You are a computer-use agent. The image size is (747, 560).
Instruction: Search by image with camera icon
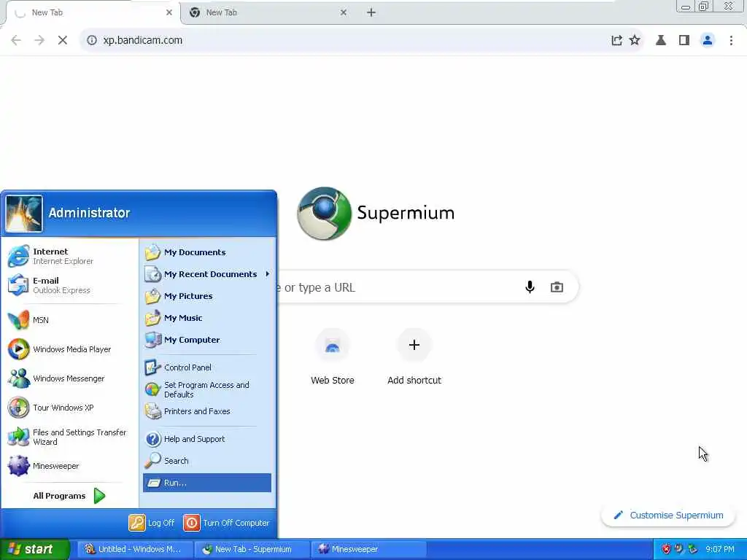pyautogui.click(x=557, y=287)
